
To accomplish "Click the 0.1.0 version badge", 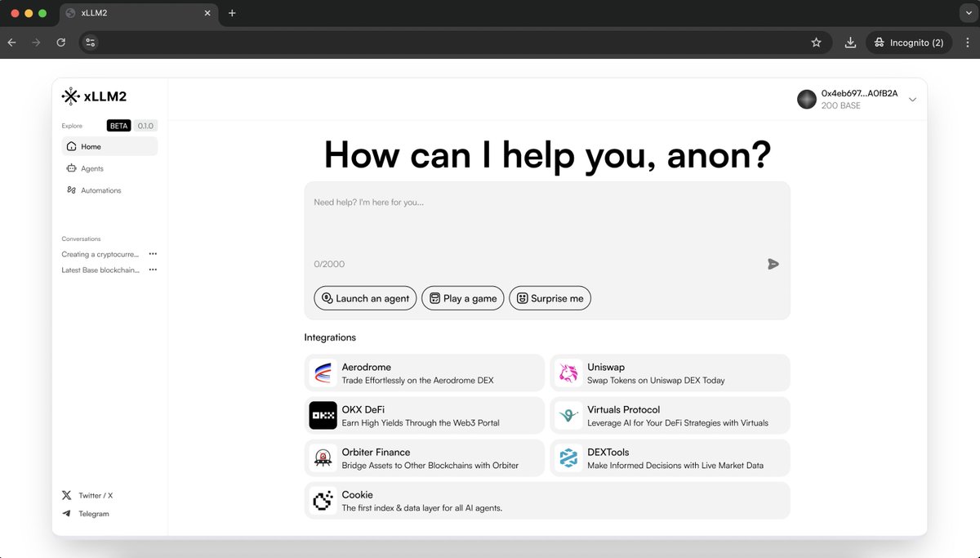I will [145, 126].
